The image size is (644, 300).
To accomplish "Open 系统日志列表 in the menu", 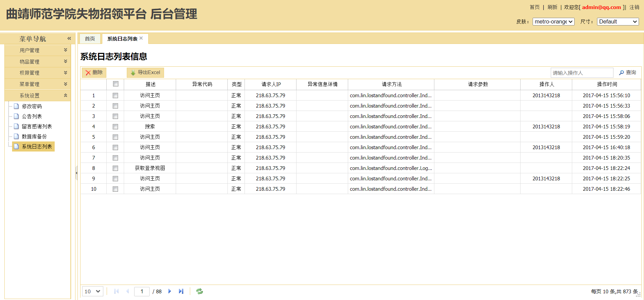I will point(37,146).
